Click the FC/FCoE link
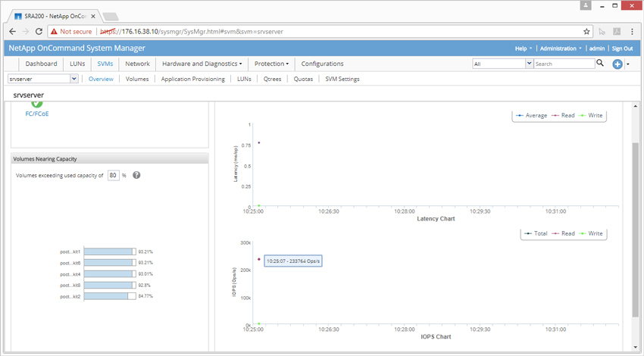Image resolution: width=644 pixels, height=356 pixels. [x=37, y=114]
